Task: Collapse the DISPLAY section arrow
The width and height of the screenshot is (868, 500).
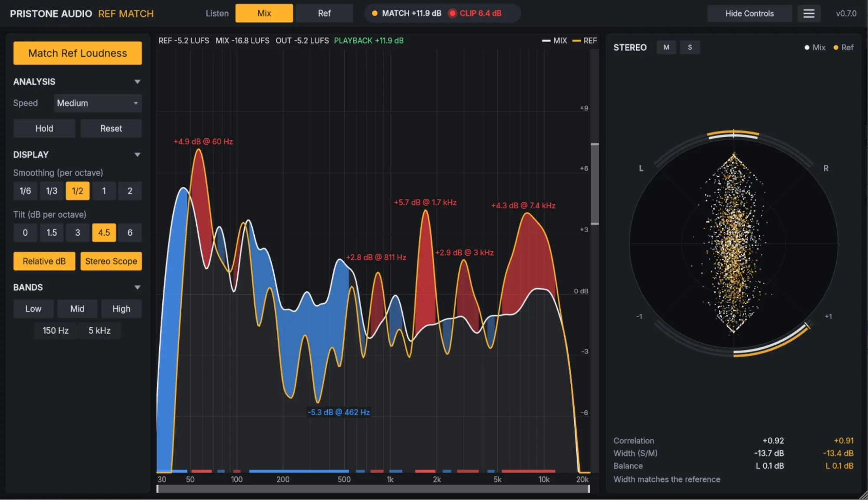Action: 137,155
